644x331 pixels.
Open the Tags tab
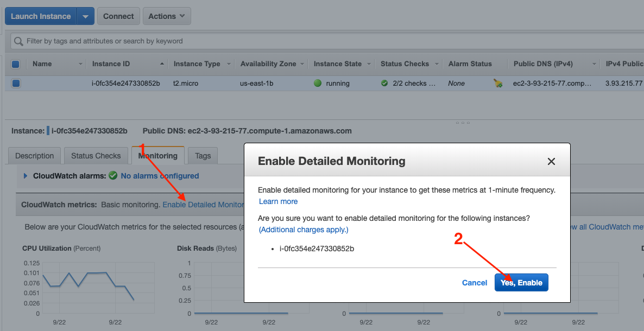(x=203, y=156)
